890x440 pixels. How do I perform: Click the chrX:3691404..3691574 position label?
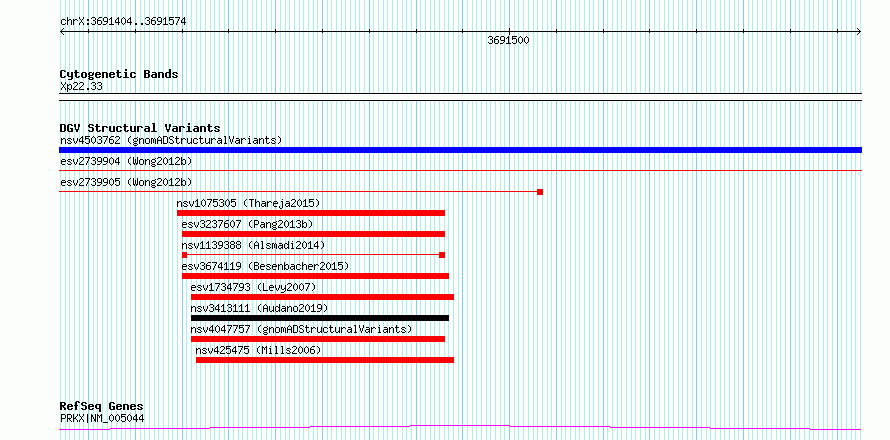(x=123, y=22)
